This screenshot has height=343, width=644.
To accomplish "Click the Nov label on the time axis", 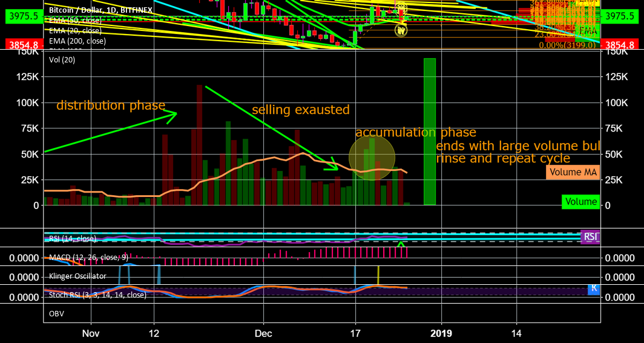I will pos(91,332).
